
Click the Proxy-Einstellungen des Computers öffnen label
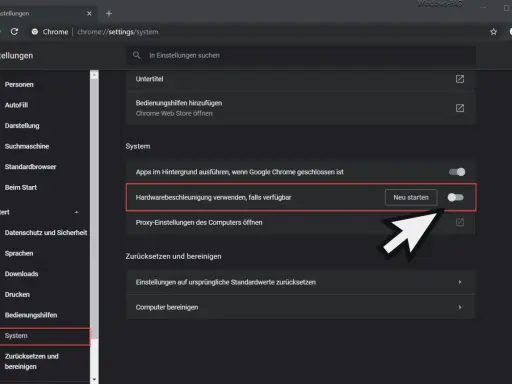(x=199, y=222)
